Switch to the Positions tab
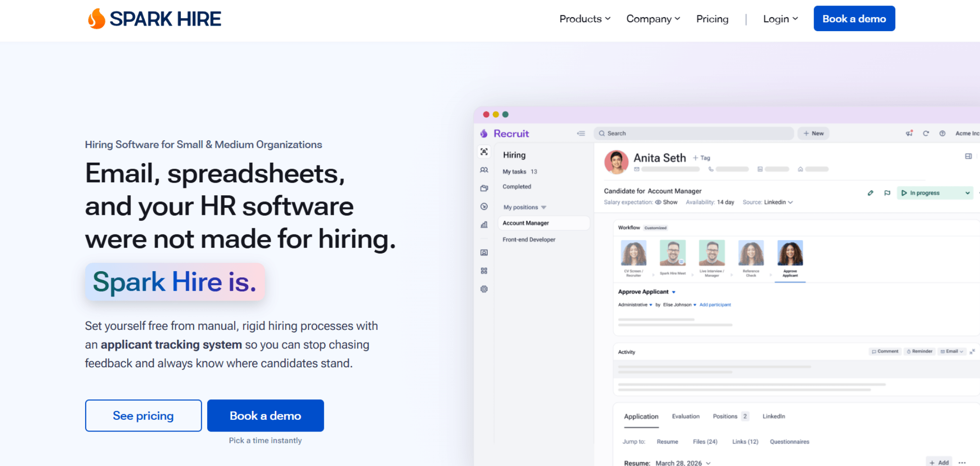This screenshot has height=466, width=980. [730, 417]
